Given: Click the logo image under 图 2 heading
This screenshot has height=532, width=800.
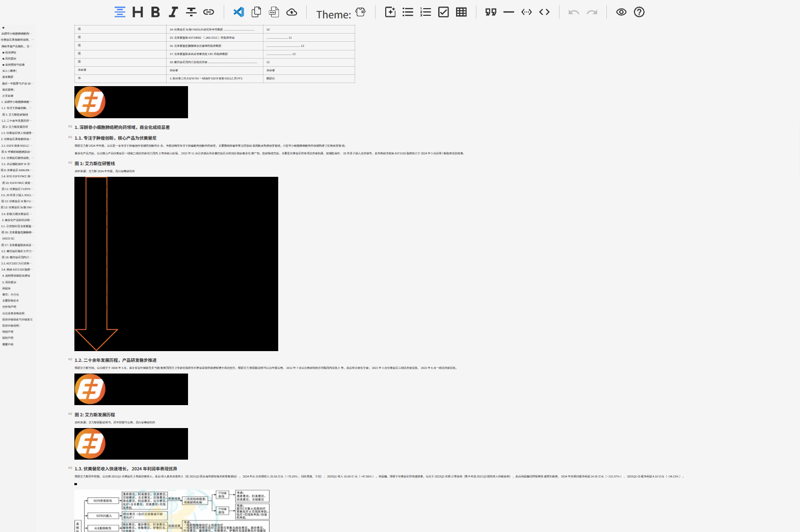Looking at the screenshot, I should click(x=131, y=444).
